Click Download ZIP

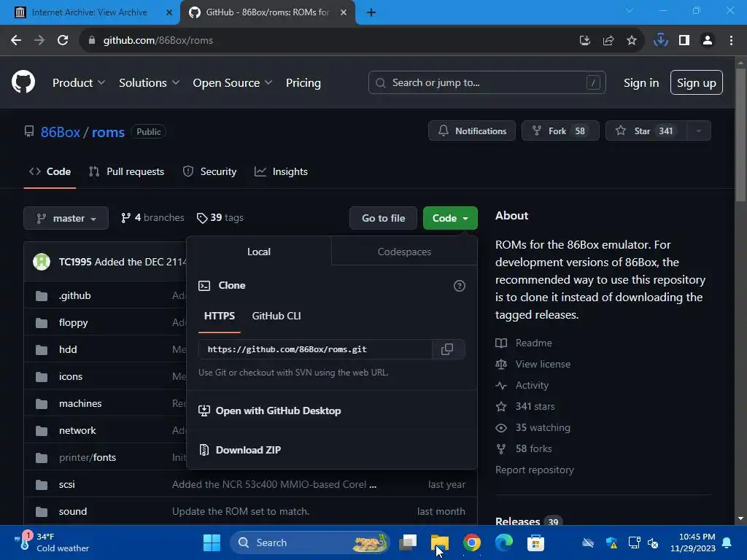248,450
